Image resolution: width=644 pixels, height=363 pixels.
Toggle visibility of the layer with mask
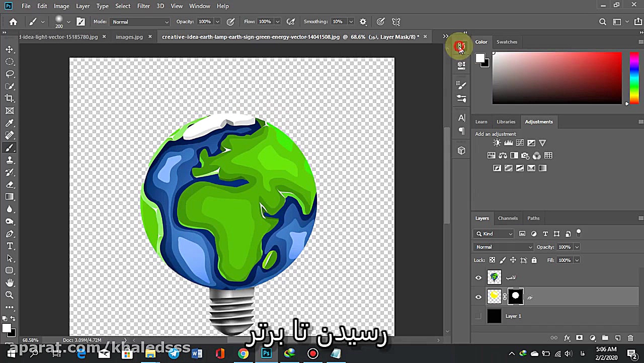(478, 297)
